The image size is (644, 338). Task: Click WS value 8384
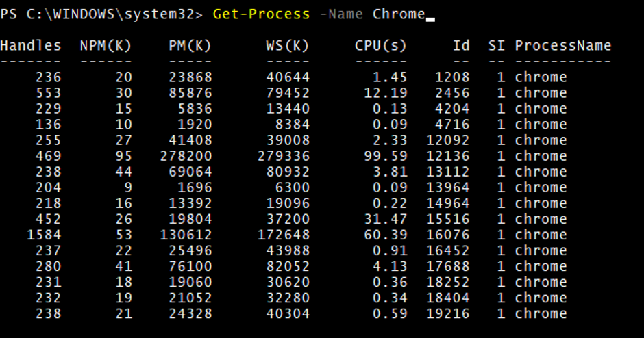(293, 125)
